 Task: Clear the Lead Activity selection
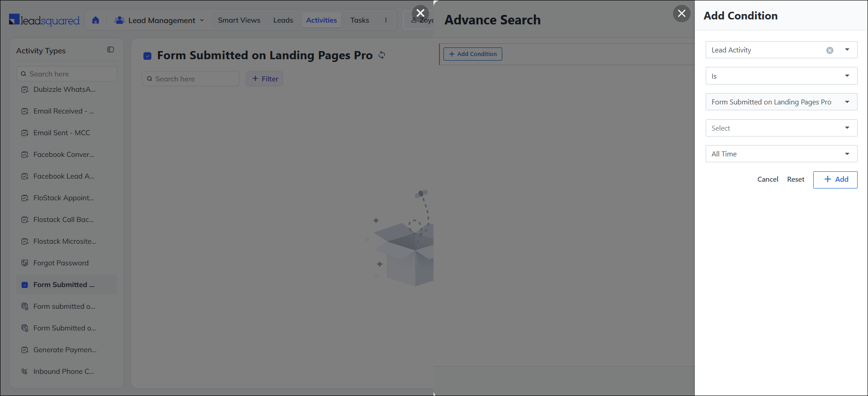(x=830, y=51)
